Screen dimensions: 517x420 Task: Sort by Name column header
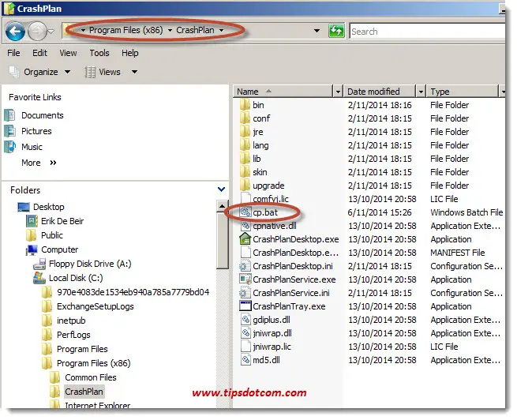click(x=283, y=92)
